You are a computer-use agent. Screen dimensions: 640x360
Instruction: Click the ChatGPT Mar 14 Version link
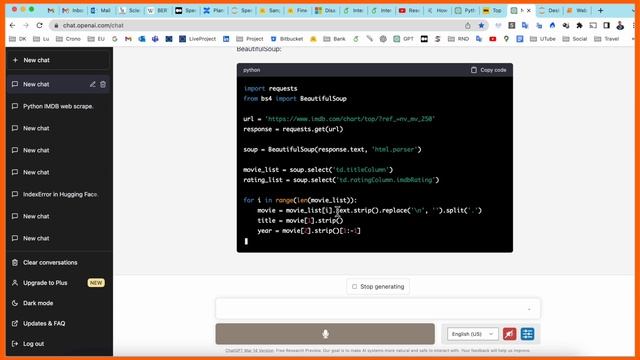(x=249, y=351)
